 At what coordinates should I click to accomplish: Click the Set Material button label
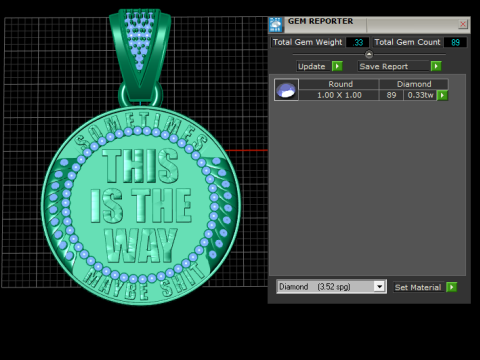click(x=418, y=287)
